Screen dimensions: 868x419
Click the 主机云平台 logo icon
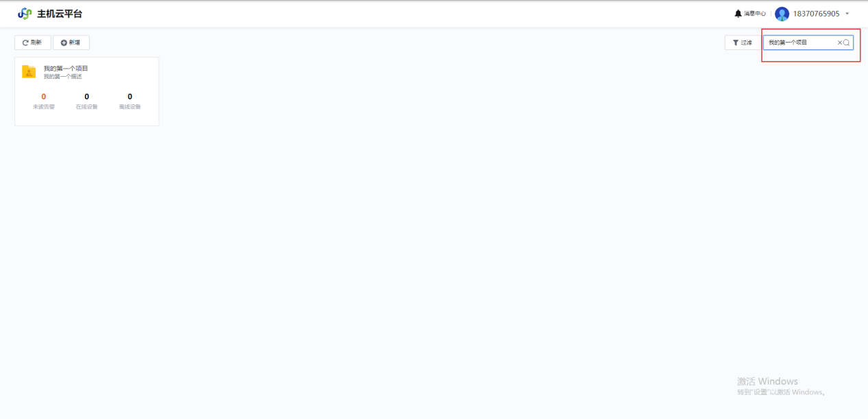25,14
